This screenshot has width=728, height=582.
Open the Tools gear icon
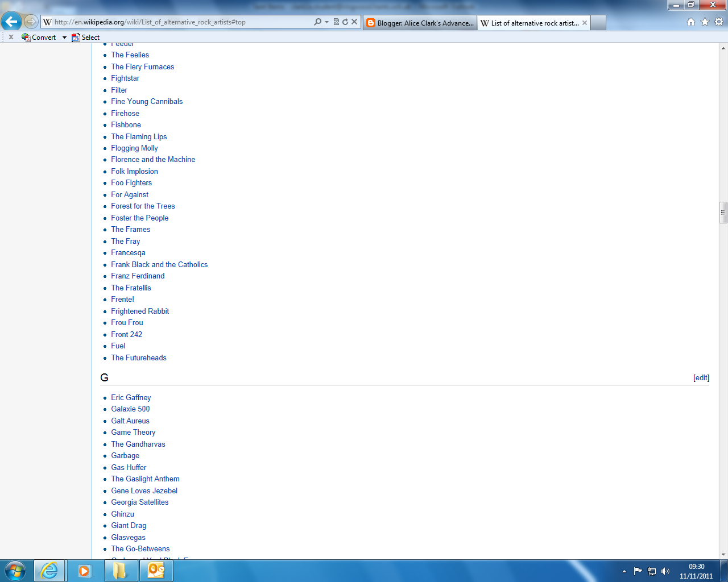(x=719, y=22)
